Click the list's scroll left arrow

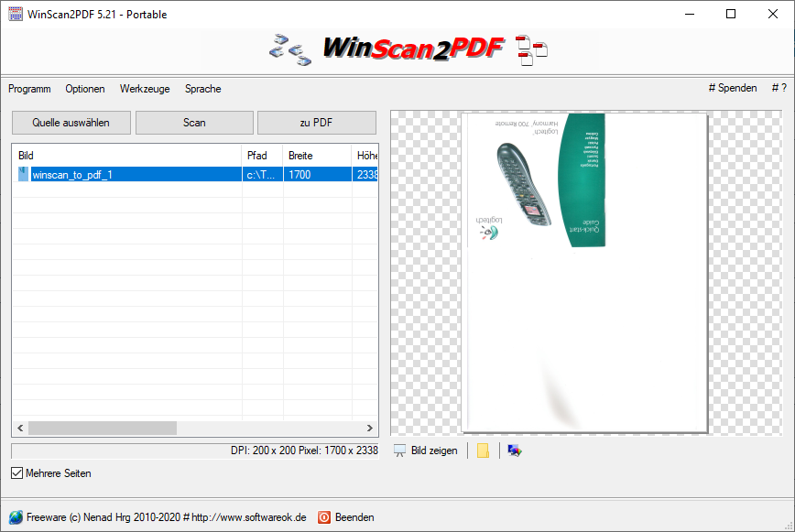pos(20,429)
